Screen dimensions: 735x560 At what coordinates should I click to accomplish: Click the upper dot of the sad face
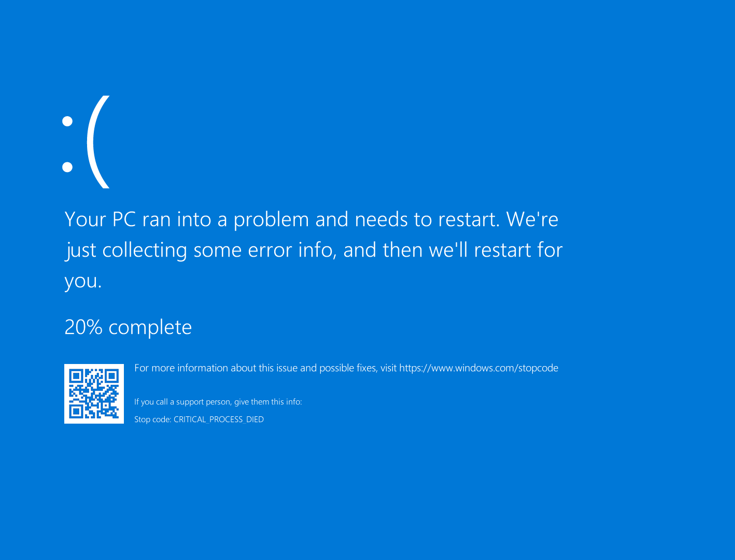pos(67,121)
